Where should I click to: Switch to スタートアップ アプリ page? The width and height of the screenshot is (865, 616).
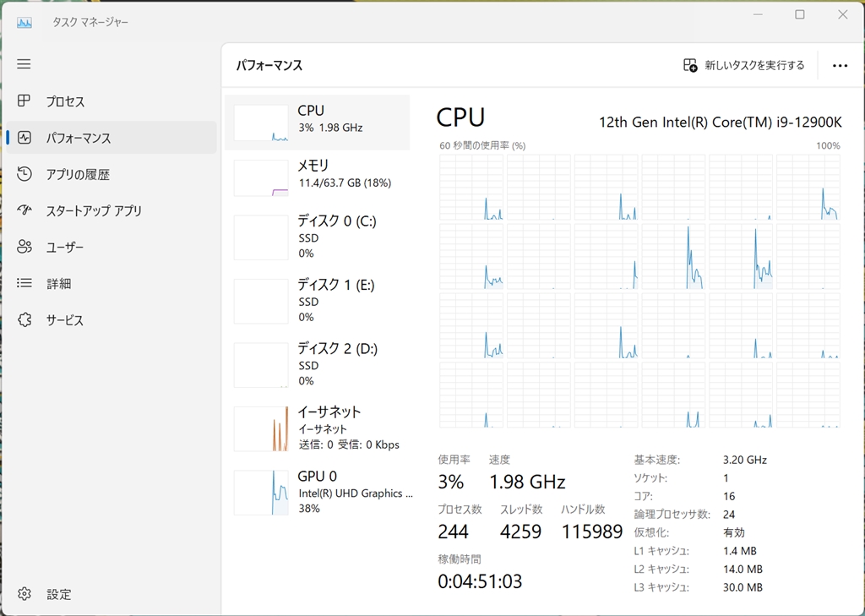(x=112, y=210)
